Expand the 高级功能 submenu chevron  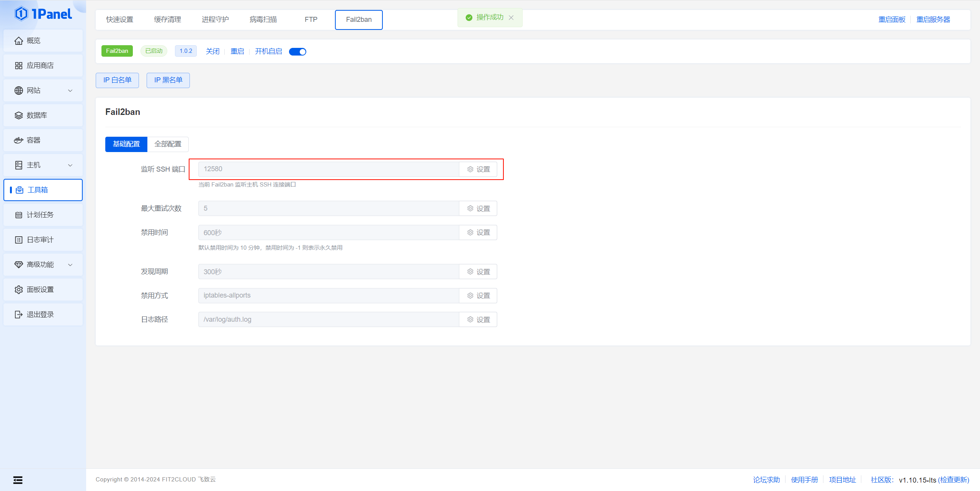70,265
